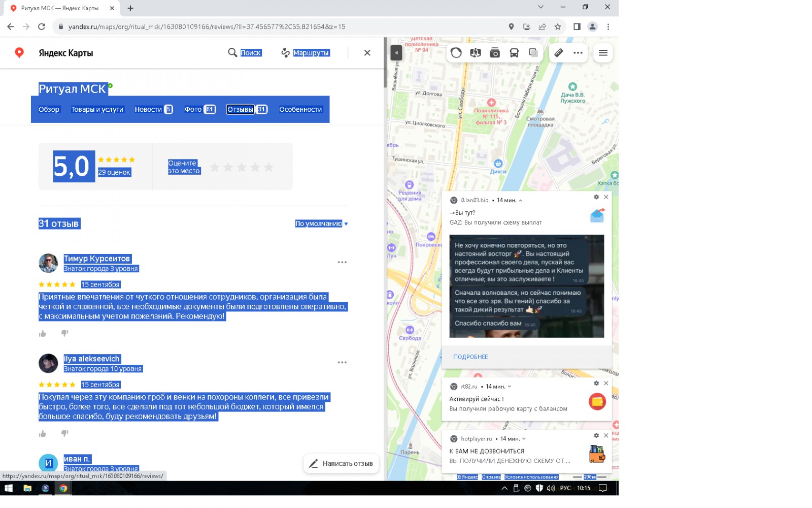
Task: Click Тимур Курсеитов's avatar photo
Action: coord(48,263)
